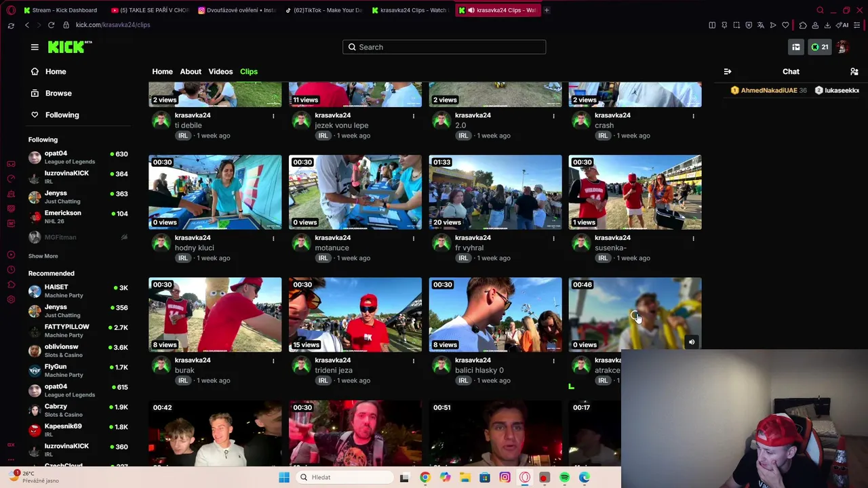Viewport: 868px width, 488px height.
Task: Open options menu for trideni jeza clip
Action: pyautogui.click(x=414, y=361)
